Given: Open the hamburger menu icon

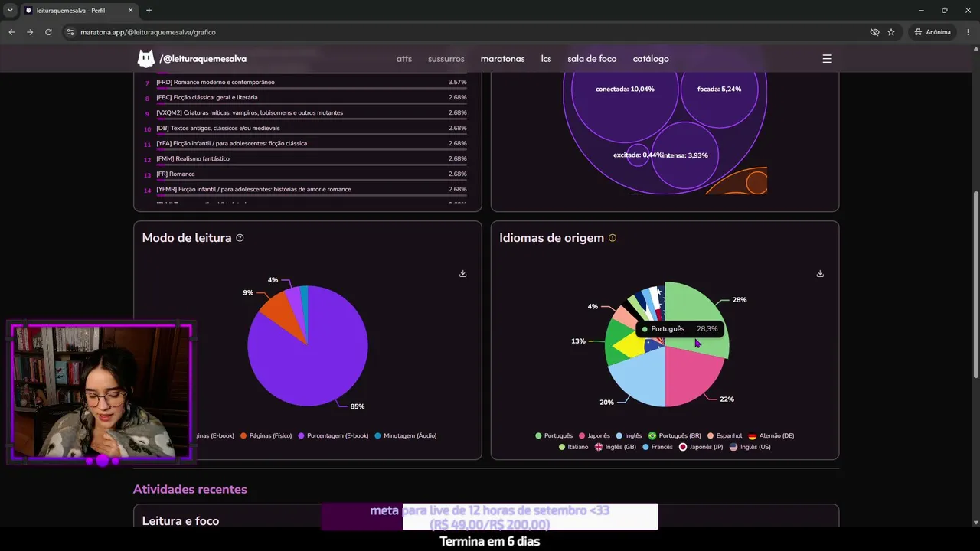Looking at the screenshot, I should point(827,59).
